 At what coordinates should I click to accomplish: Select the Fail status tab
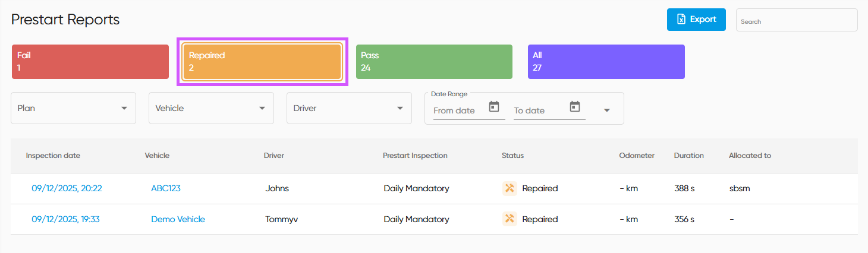point(90,62)
